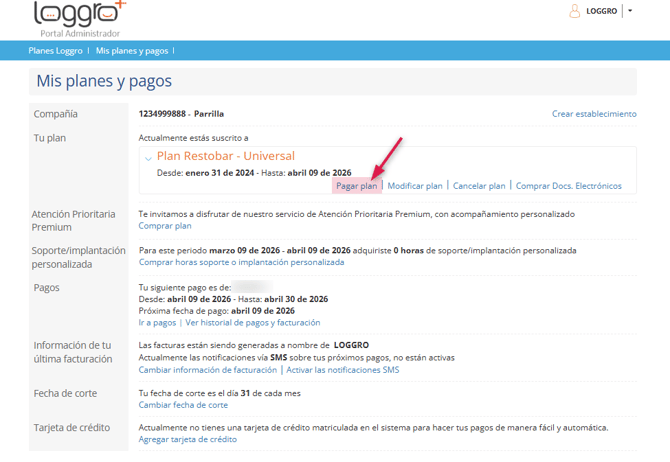Click the Modificar plan link

pyautogui.click(x=415, y=186)
